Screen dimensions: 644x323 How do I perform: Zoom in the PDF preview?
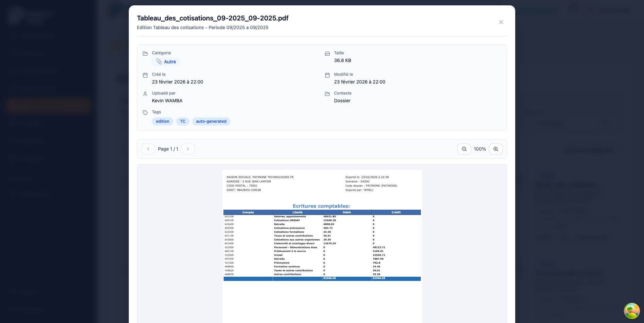pos(495,149)
